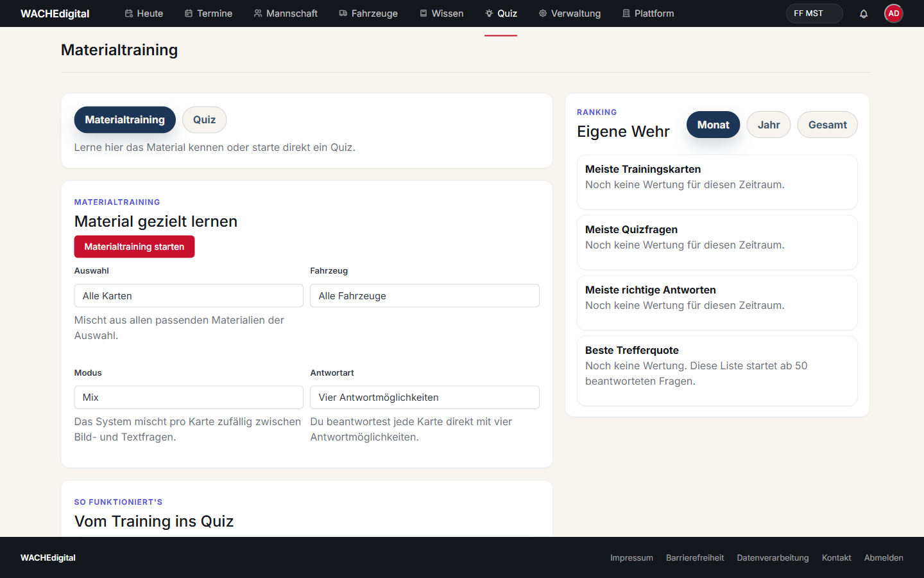Open the FF MST organization selector

pos(814,13)
